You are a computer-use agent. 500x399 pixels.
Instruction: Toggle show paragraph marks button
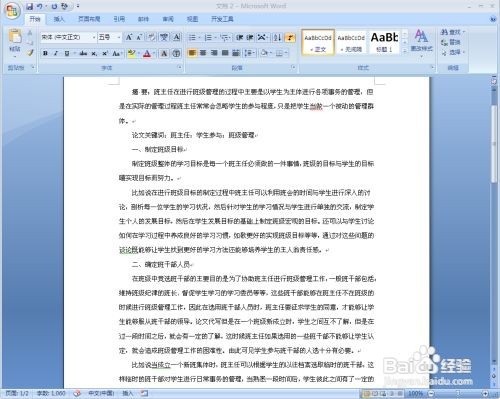(x=290, y=37)
